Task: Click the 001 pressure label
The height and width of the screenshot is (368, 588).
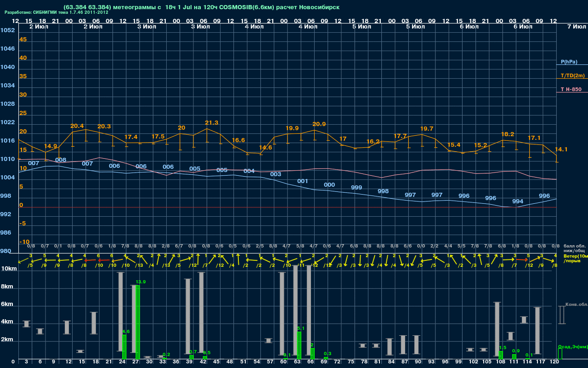Action: pos(302,181)
